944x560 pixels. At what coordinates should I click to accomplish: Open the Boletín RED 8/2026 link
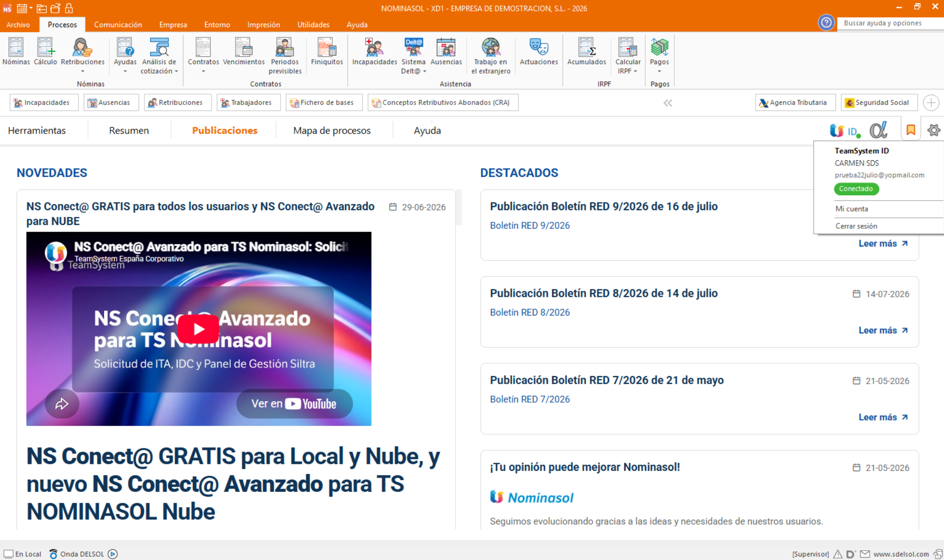[x=529, y=312]
